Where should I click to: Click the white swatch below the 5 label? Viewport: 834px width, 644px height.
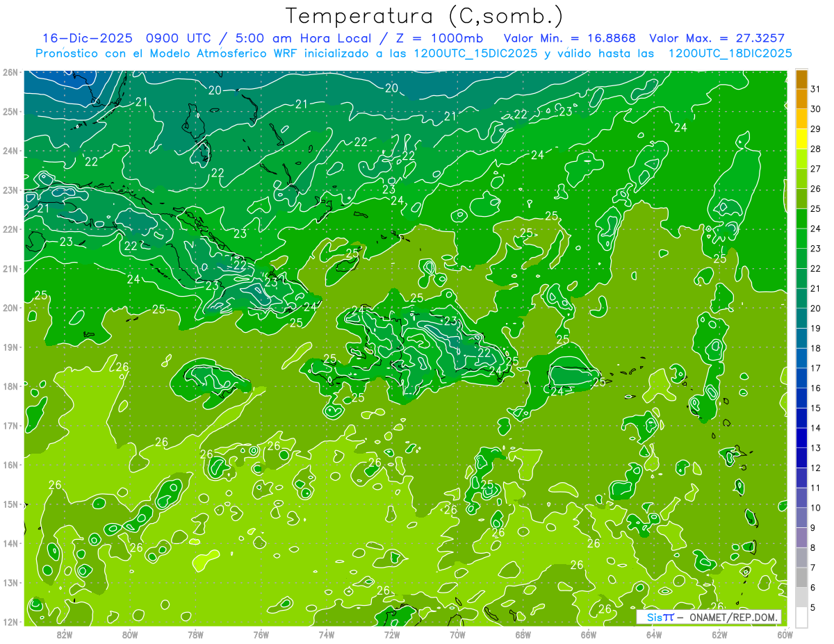801,618
